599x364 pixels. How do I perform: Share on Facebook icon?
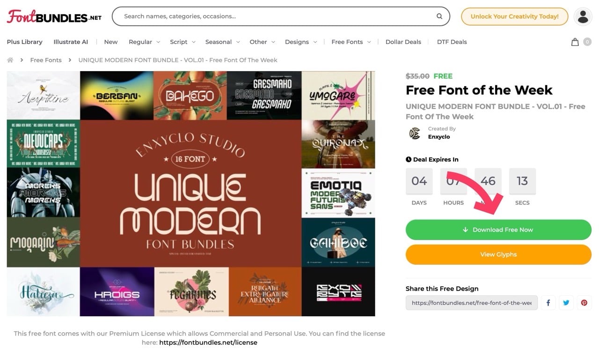[548, 303]
